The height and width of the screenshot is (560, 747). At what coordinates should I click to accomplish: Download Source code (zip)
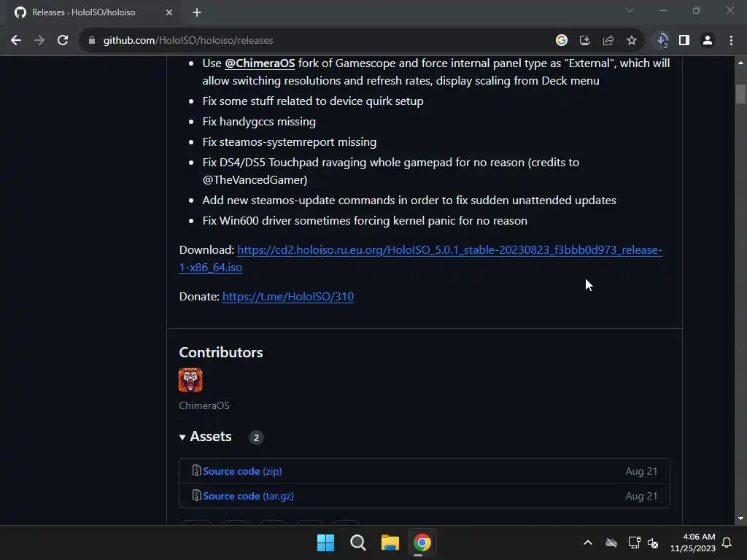pyautogui.click(x=242, y=471)
